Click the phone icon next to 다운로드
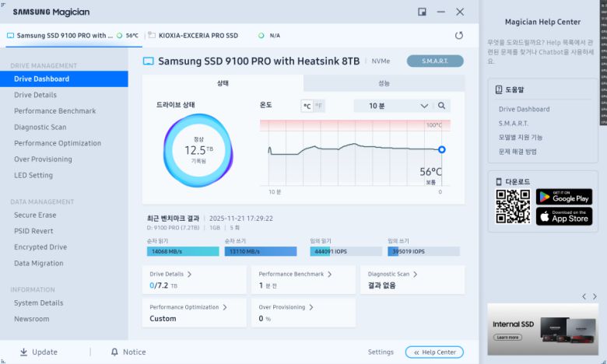The width and height of the screenshot is (607, 364). (499, 182)
